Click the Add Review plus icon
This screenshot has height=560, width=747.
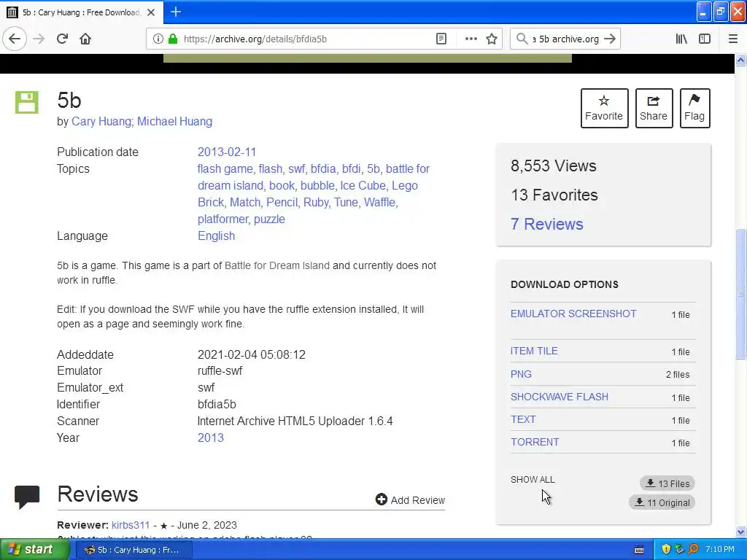381,499
